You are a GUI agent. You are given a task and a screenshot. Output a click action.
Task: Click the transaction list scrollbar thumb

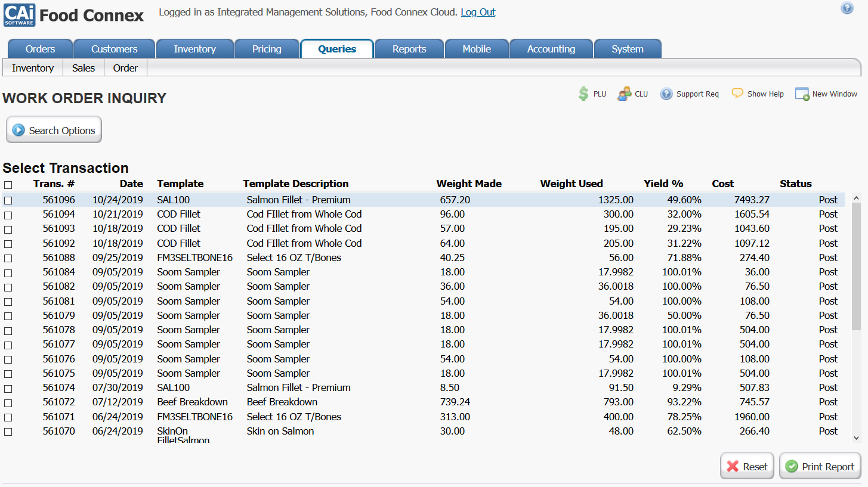[x=857, y=266]
